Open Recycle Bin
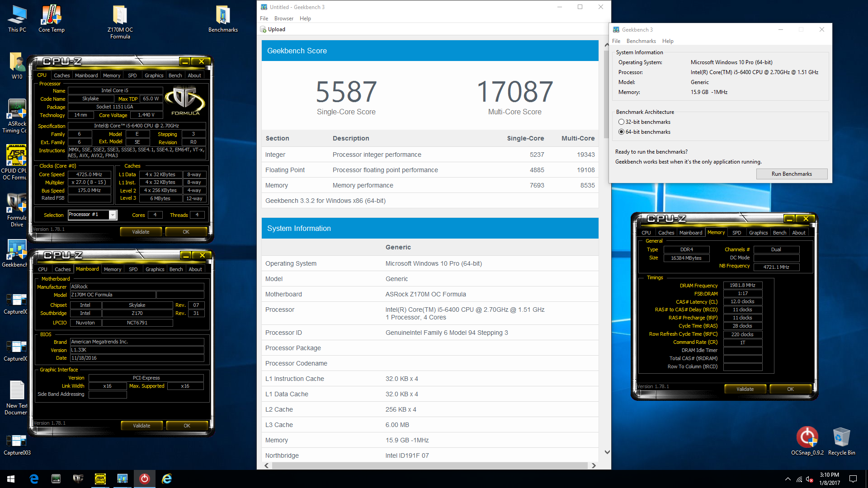This screenshot has width=868, height=488. click(841, 441)
